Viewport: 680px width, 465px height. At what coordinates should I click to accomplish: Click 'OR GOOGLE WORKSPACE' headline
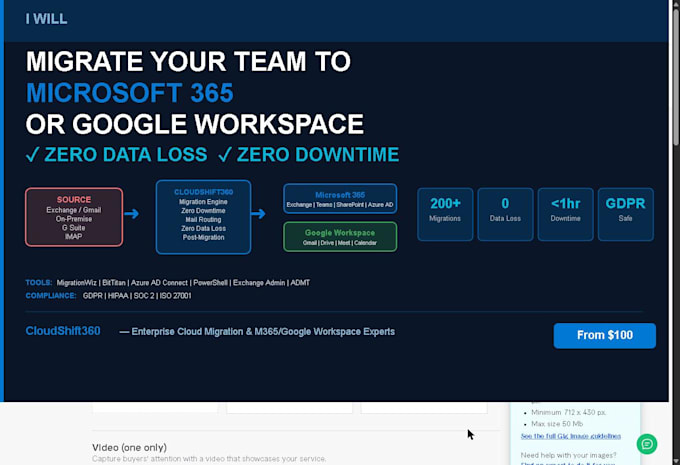point(195,124)
